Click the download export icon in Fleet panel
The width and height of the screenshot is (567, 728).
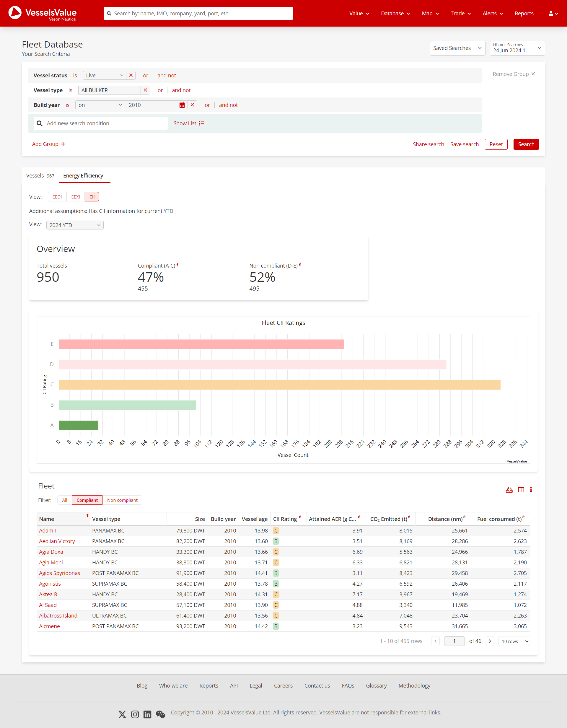[509, 489]
